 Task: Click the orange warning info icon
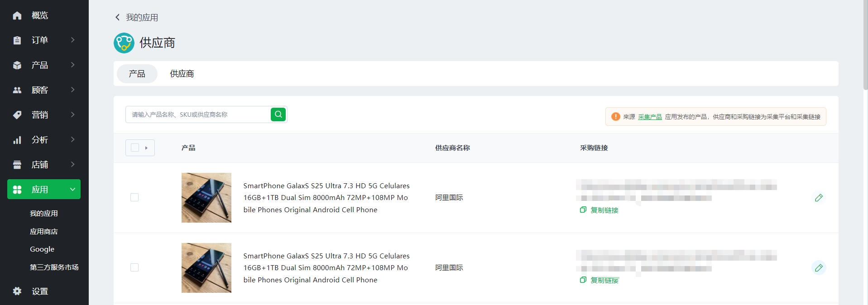click(x=616, y=117)
